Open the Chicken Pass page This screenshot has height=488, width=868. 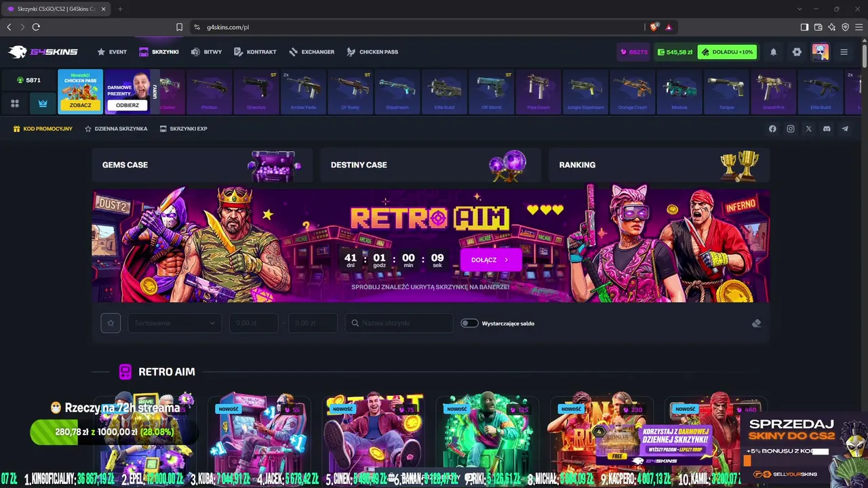[x=372, y=52]
